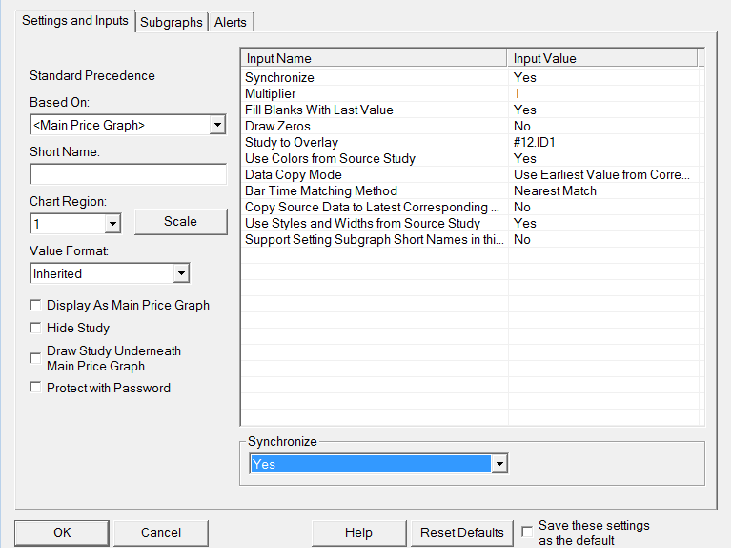Check Draw Study Underneath Main Price Graph
Screen dimensions: 732x560
point(35,358)
